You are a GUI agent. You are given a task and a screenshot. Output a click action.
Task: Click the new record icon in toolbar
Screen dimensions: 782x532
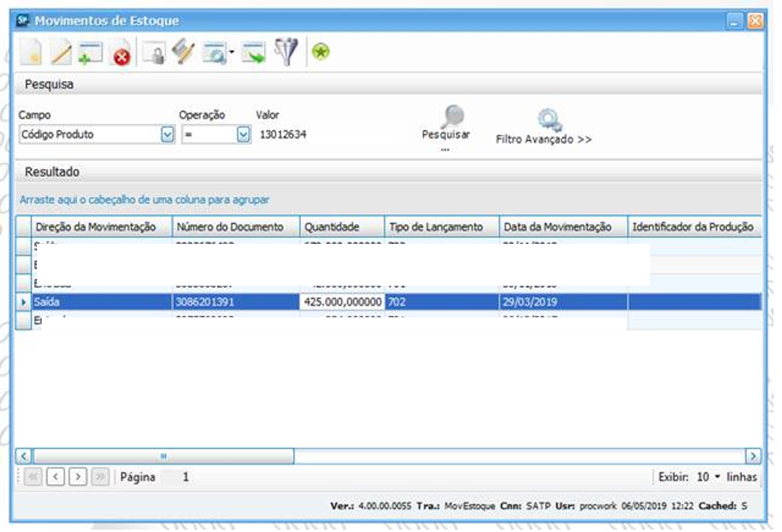coord(32,53)
